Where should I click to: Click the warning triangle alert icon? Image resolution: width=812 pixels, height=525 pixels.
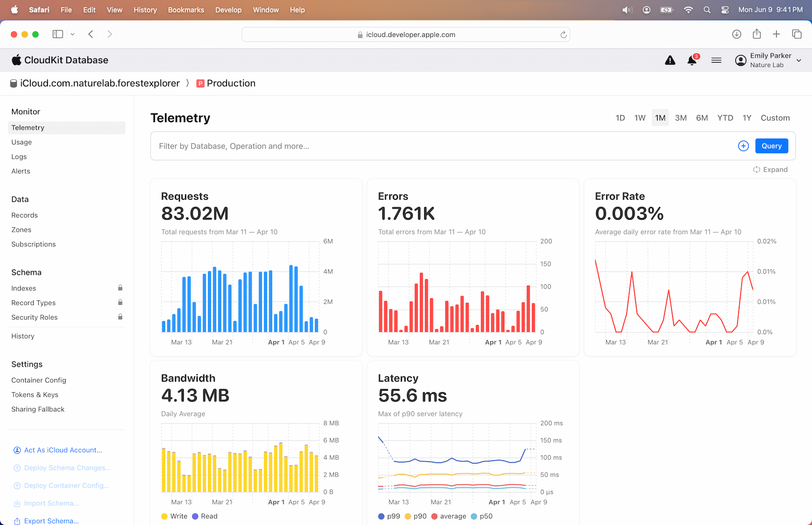pyautogui.click(x=670, y=61)
